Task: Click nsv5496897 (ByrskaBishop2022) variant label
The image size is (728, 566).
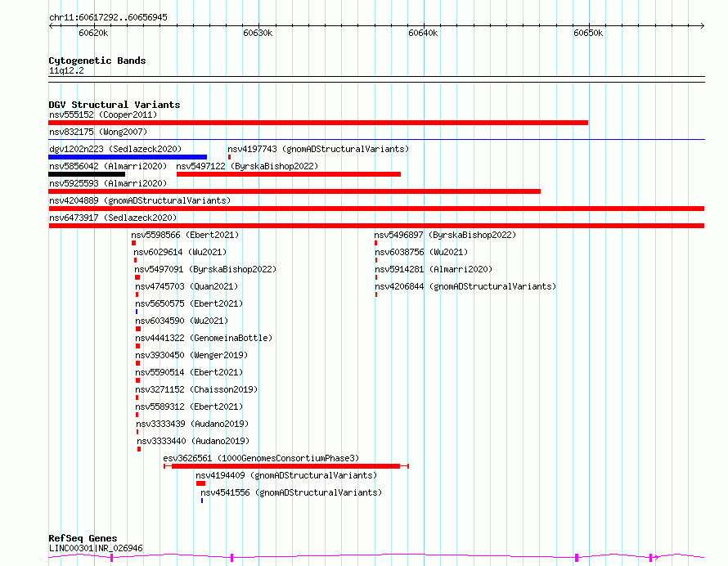Action: (445, 235)
